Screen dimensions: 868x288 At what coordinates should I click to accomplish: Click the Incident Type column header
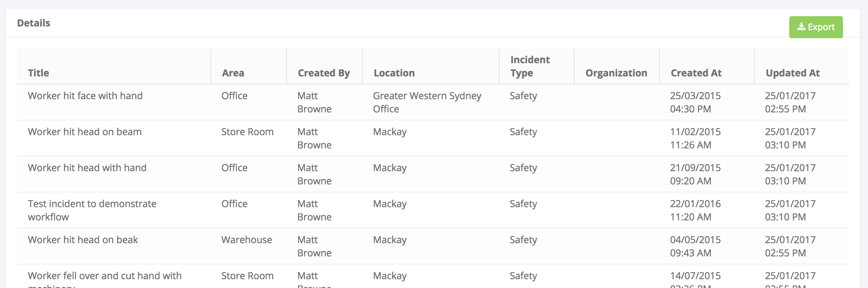[x=530, y=66]
